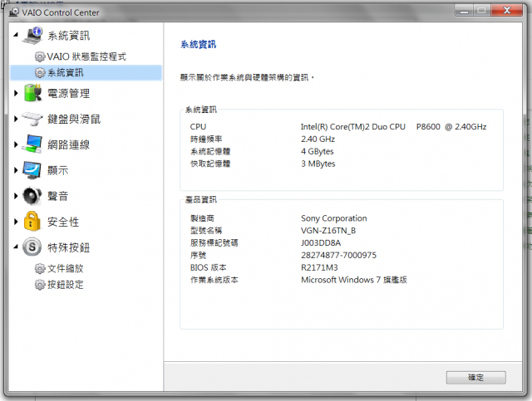Select the highlighted 系統資訊 sub-item
Image resolution: width=532 pixels, height=401 pixels.
pos(86,72)
